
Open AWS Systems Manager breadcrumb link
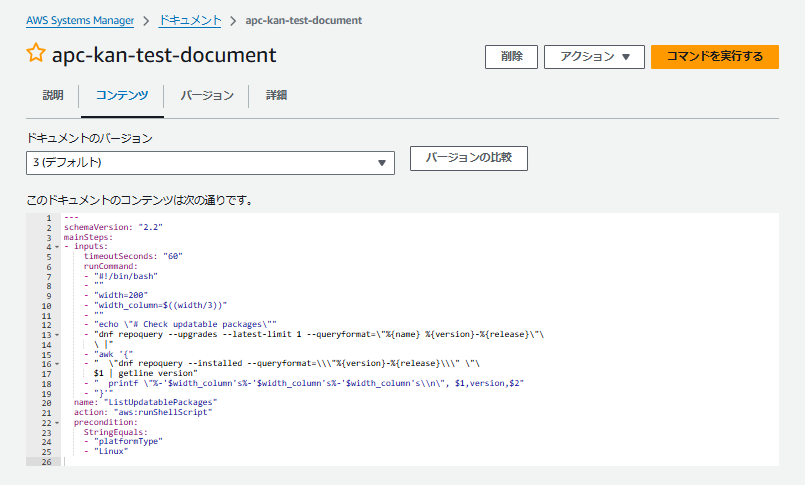pyautogui.click(x=80, y=21)
